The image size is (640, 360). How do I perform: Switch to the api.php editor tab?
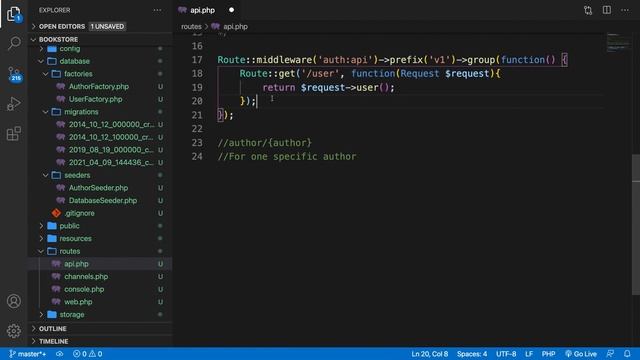pyautogui.click(x=207, y=10)
